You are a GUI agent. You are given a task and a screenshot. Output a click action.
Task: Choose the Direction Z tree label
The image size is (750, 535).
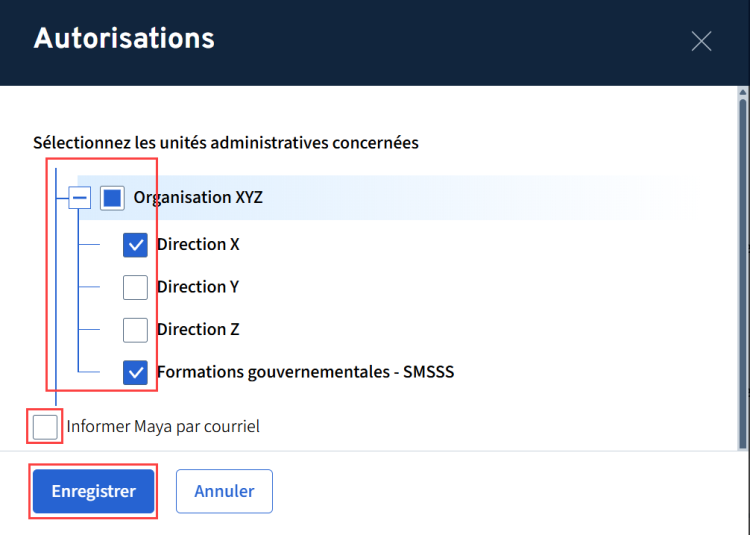pyautogui.click(x=198, y=330)
